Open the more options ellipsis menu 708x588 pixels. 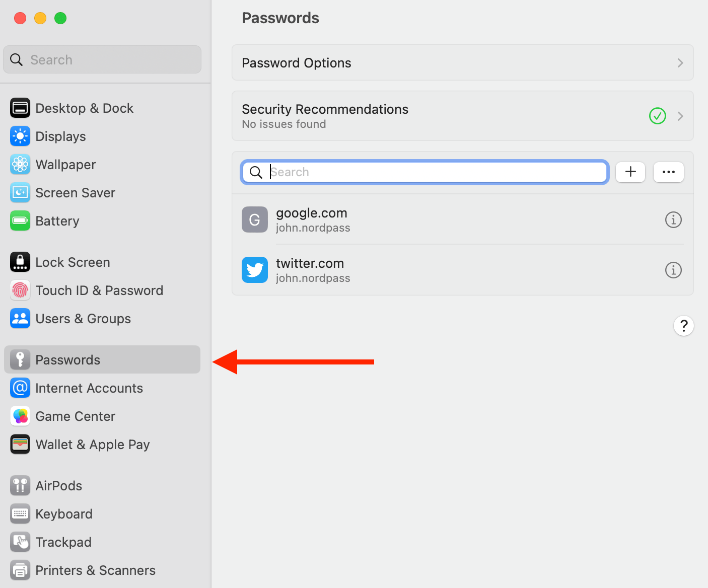click(668, 172)
